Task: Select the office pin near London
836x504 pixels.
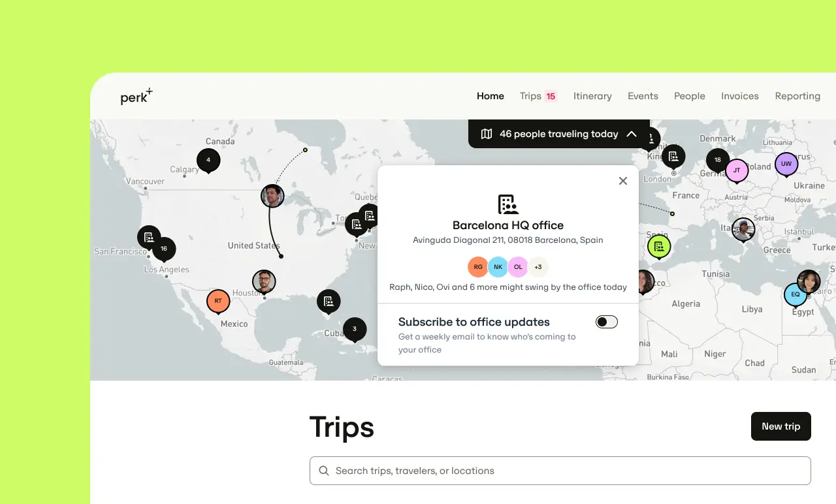Action: (673, 157)
